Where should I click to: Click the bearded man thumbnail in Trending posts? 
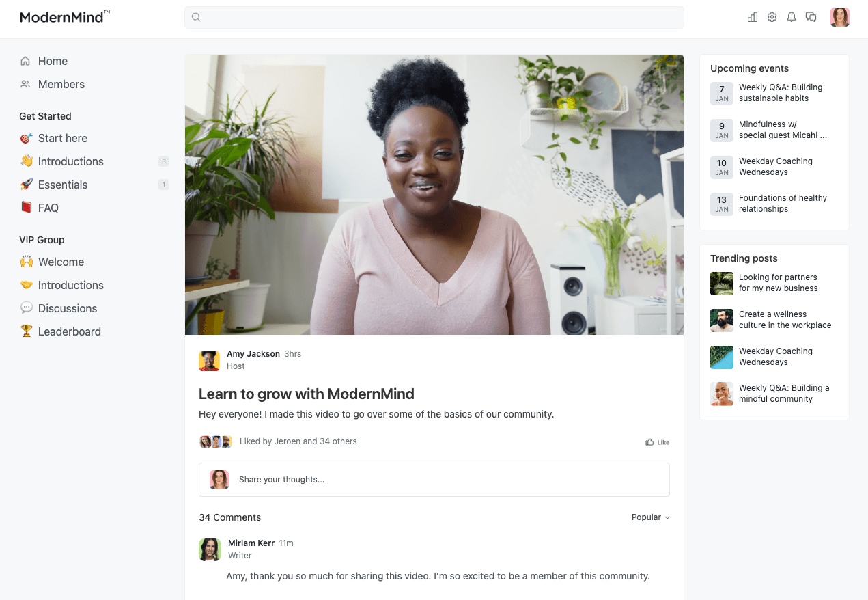[x=722, y=321]
